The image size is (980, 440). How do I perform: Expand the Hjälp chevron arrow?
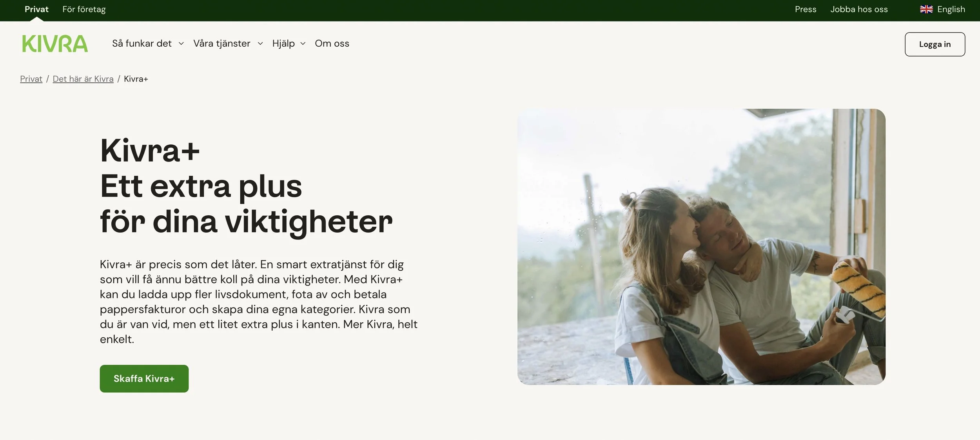click(x=303, y=44)
